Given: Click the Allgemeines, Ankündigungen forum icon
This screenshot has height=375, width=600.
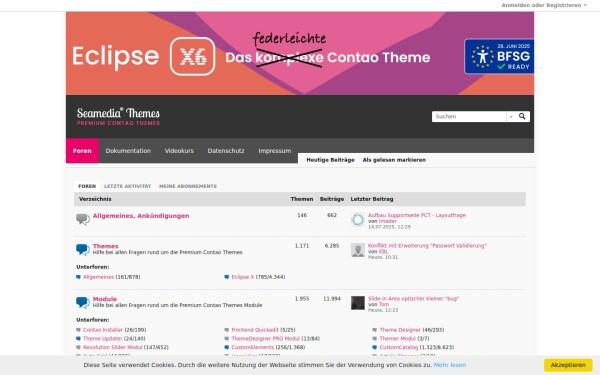Looking at the screenshot, I should [x=83, y=219].
